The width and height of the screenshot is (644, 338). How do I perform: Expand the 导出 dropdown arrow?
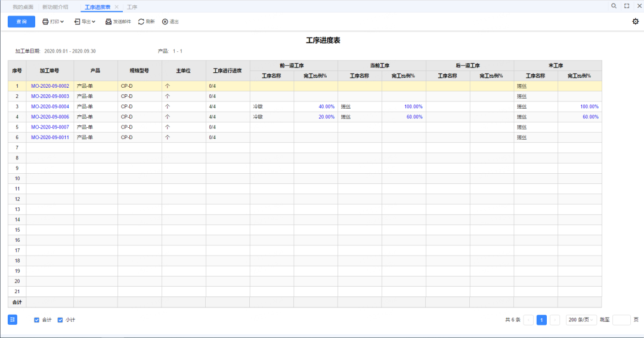point(94,21)
